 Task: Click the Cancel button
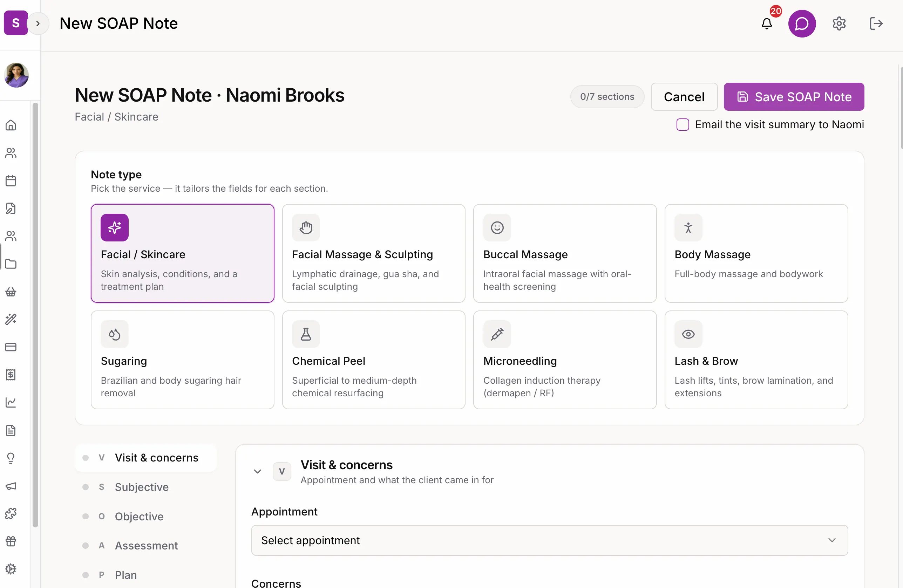point(684,97)
